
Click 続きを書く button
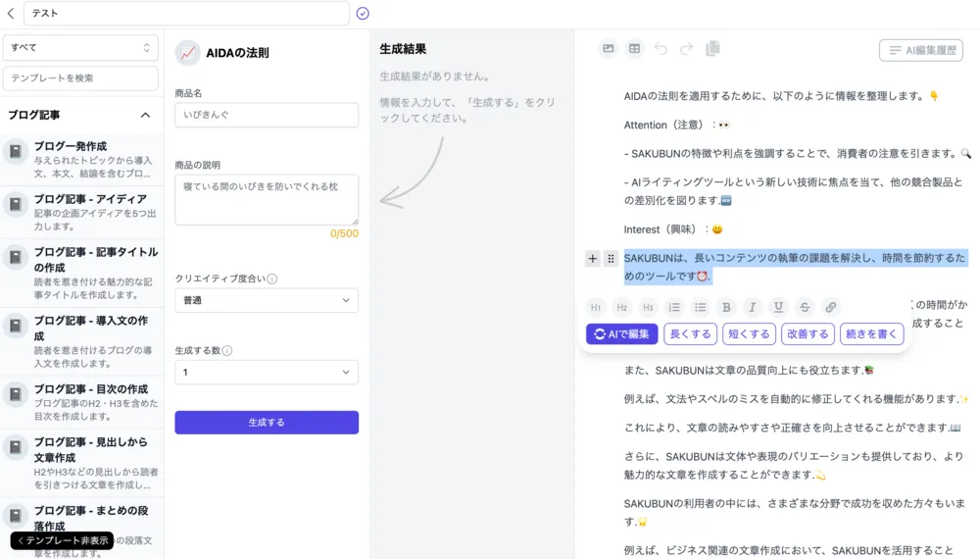pyautogui.click(x=871, y=333)
